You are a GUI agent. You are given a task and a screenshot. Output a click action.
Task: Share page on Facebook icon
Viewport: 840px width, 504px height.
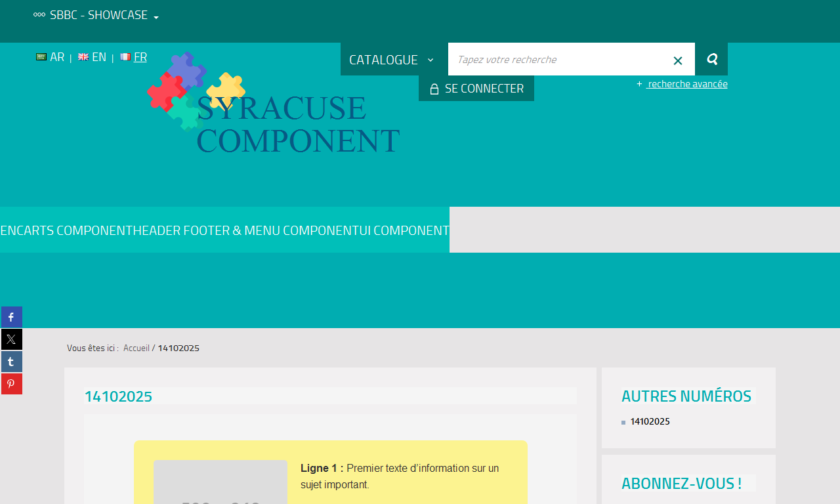tap(11, 317)
